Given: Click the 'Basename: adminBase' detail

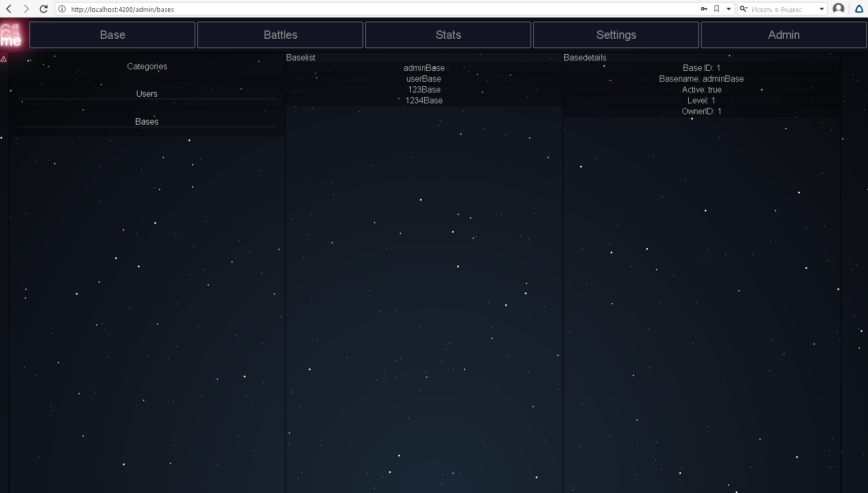Looking at the screenshot, I should point(701,79).
